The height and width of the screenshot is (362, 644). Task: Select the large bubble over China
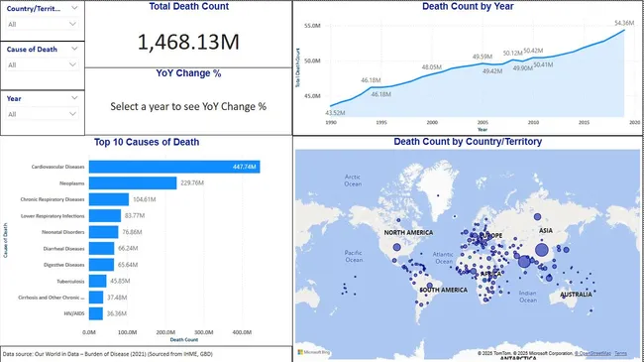point(542,250)
